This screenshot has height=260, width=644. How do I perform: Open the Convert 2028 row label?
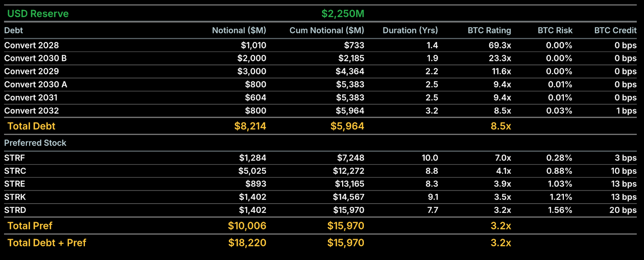coord(31,45)
